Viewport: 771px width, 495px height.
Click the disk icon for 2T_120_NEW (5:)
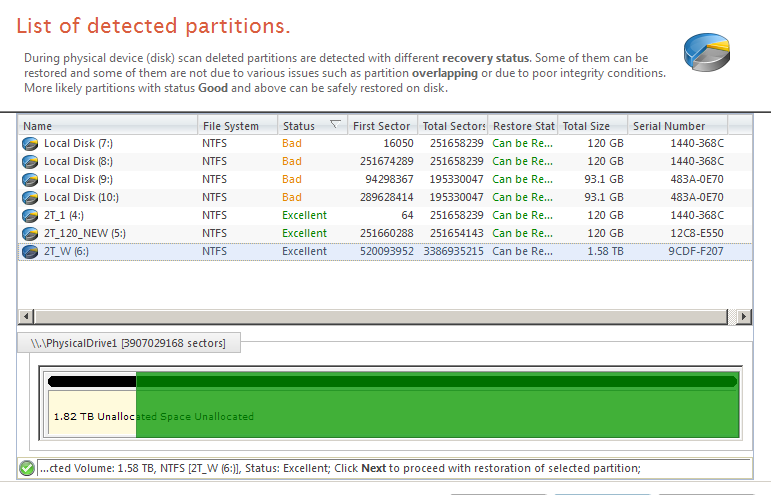30,233
